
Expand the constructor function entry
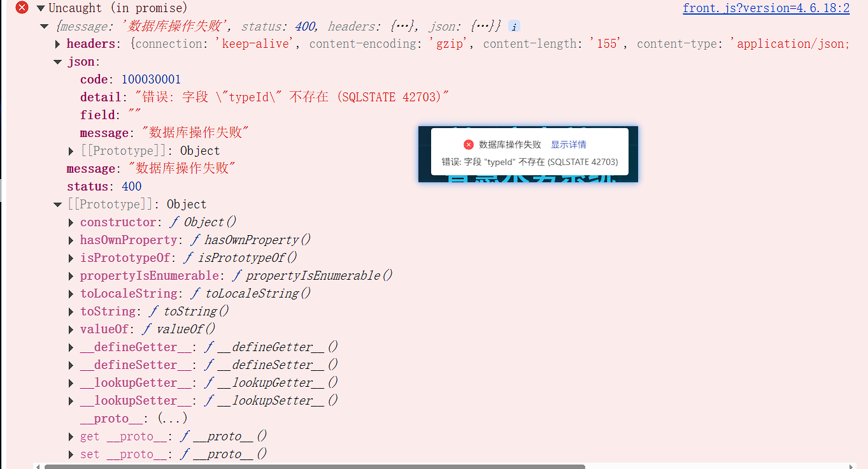pyautogui.click(x=71, y=222)
